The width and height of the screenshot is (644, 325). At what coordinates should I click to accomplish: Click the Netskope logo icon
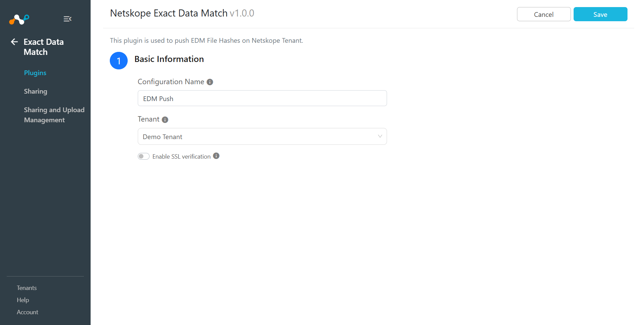point(19,19)
